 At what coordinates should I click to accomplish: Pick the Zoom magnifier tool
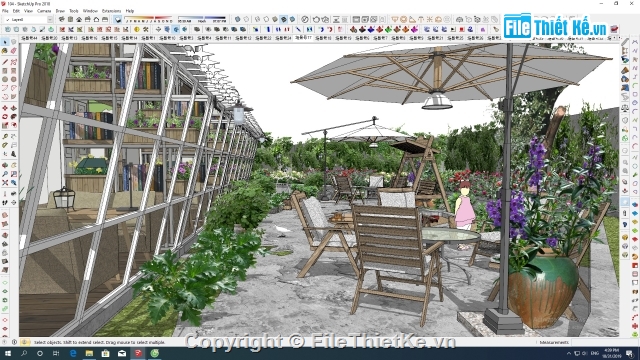5,174
